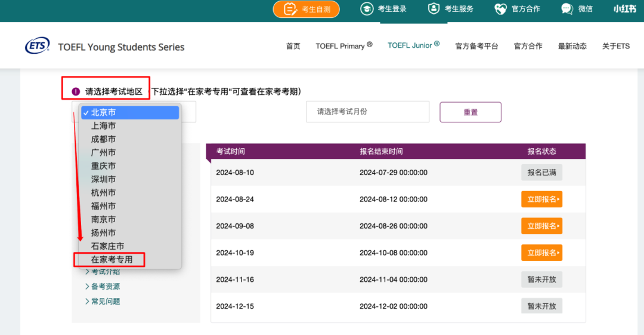644x335 pixels.
Task: Select 扬州市 in region dropdown
Action: click(130, 233)
